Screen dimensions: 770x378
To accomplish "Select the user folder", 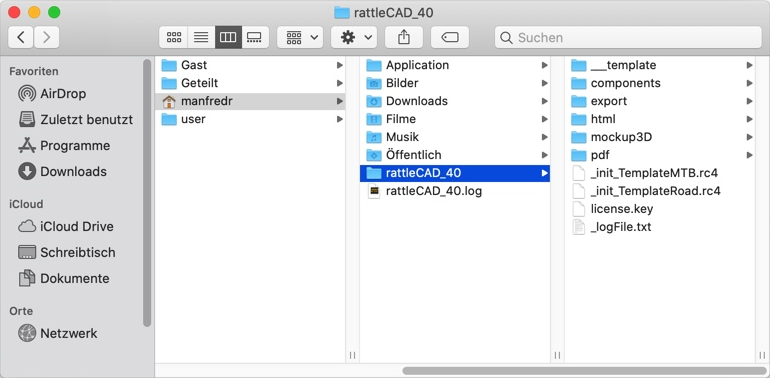I will pos(250,119).
